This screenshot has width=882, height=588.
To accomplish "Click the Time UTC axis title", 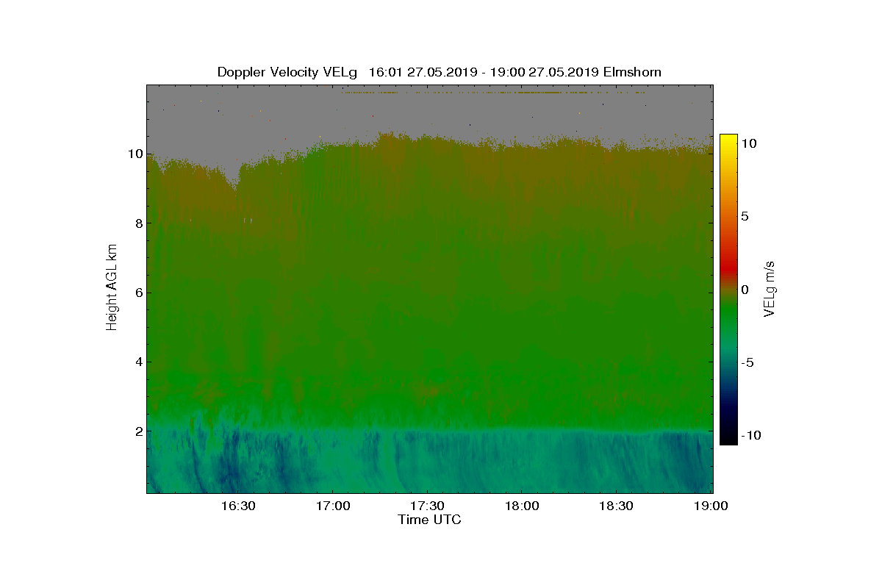I will click(x=430, y=520).
